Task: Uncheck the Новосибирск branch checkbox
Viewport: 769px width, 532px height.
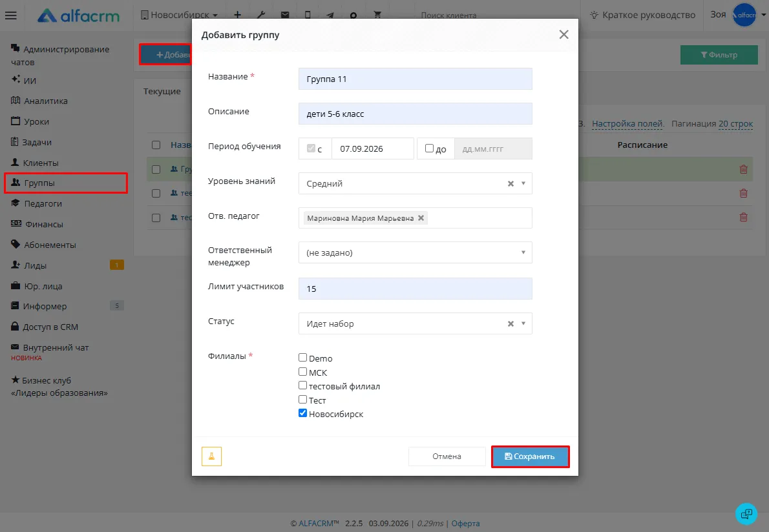Action: click(x=302, y=413)
